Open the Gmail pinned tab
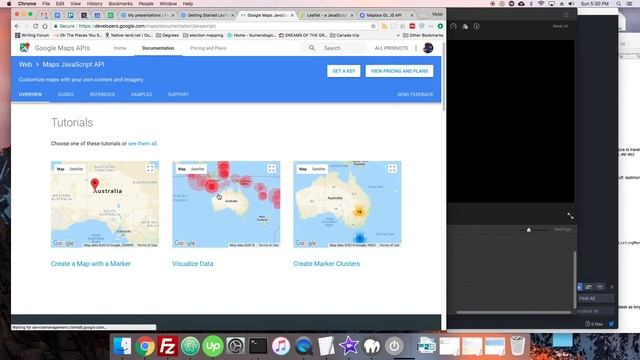Image resolution: width=640 pixels, height=360 pixels. pyautogui.click(x=44, y=15)
